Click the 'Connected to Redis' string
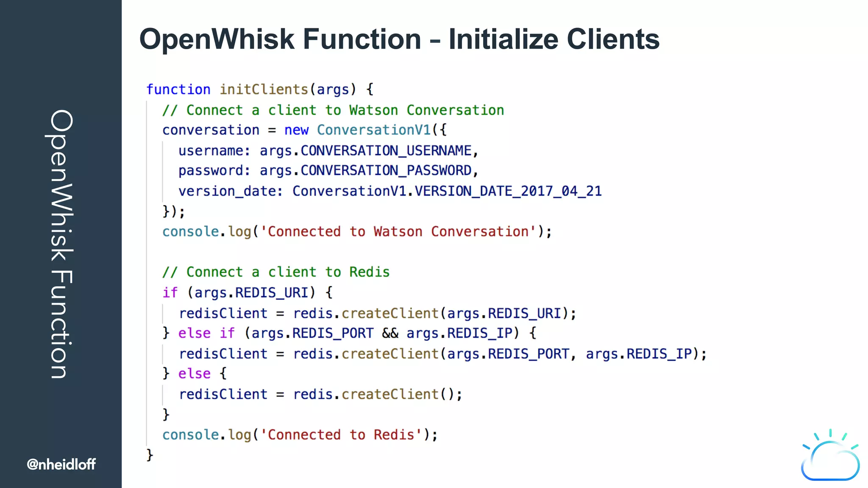Viewport: 868px width, 488px height. tap(341, 435)
